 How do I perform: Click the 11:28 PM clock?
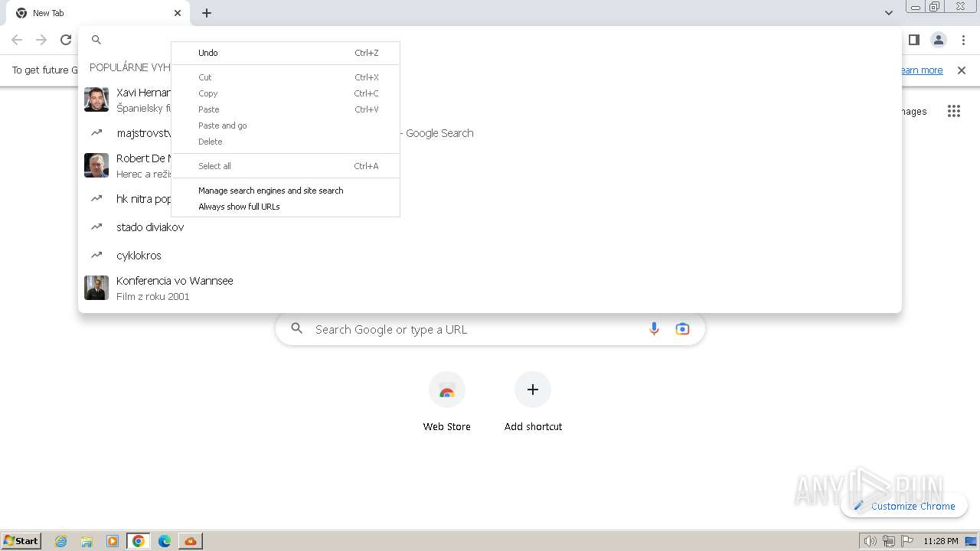(x=941, y=541)
